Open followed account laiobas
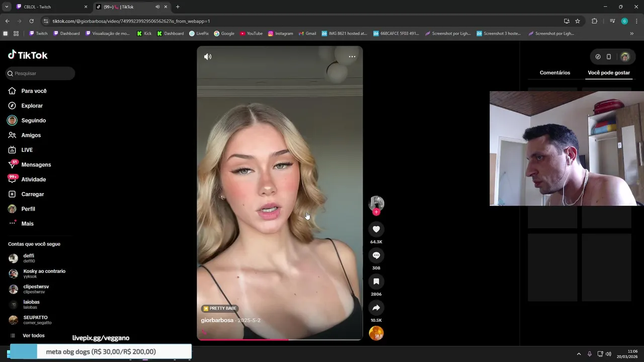 point(24,305)
